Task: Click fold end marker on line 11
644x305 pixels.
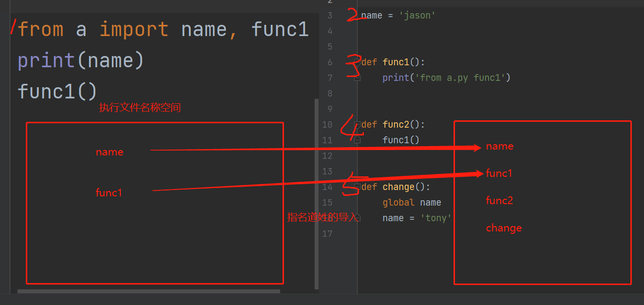Action: coord(357,140)
